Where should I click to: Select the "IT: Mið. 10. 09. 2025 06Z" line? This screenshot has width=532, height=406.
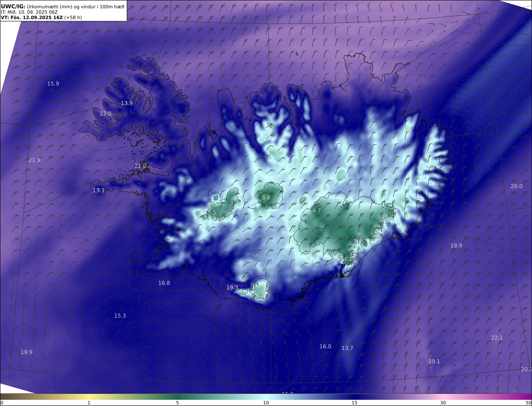[29, 12]
